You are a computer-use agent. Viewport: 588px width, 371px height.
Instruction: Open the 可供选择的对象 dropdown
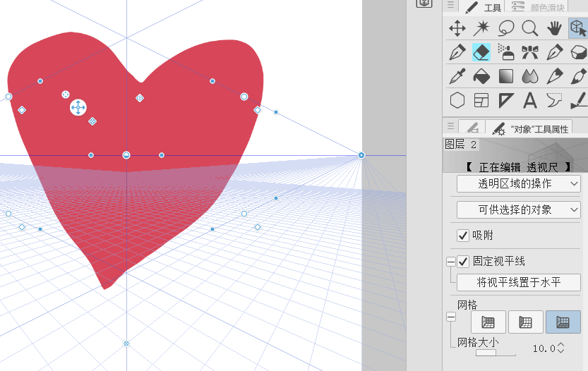pos(518,209)
